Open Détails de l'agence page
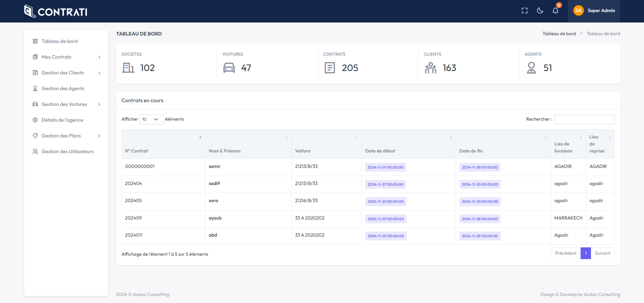This screenshot has height=303, width=644. tap(62, 120)
